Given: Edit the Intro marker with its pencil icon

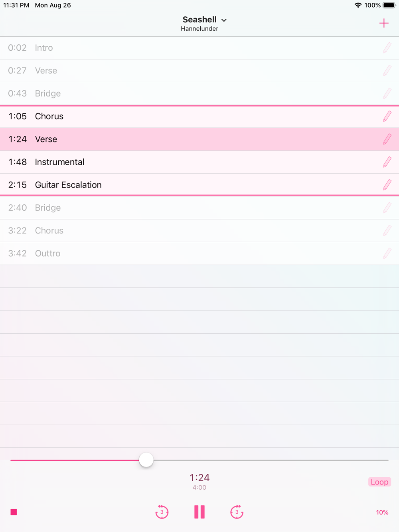Looking at the screenshot, I should 387,48.
